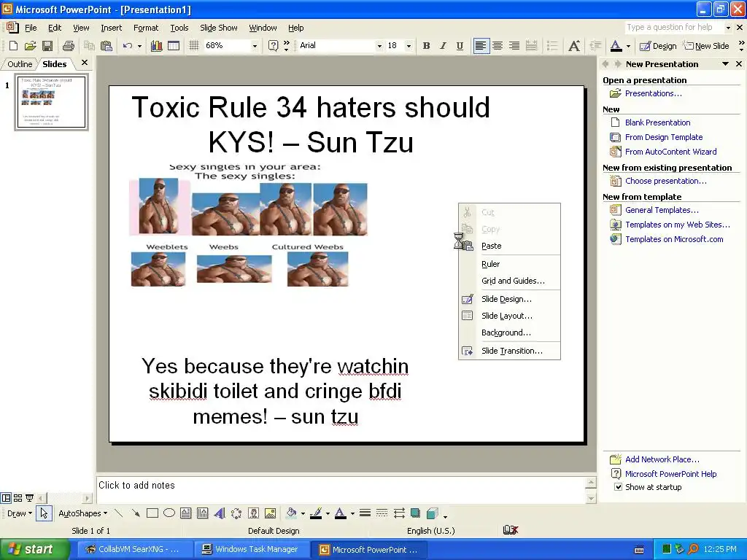
Task: Uncheck Show at startup checkbox
Action: 618,486
